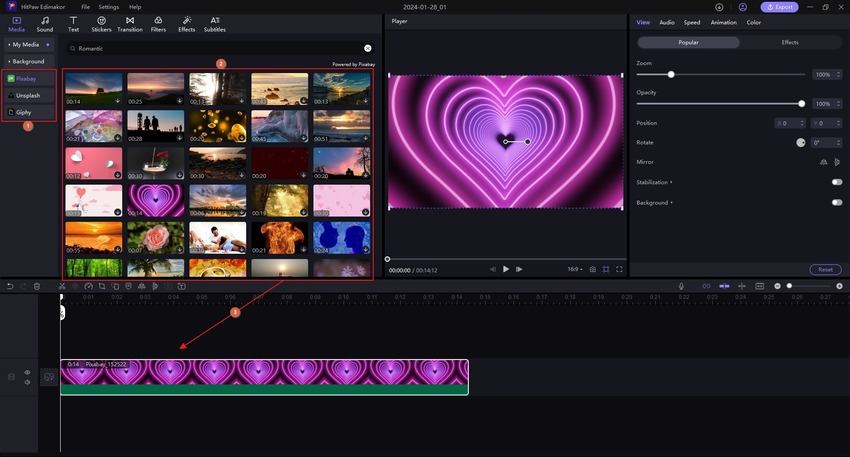Toggle the magnetic snap icon in timeline
Viewport: 850px width, 457px height.
[724, 286]
